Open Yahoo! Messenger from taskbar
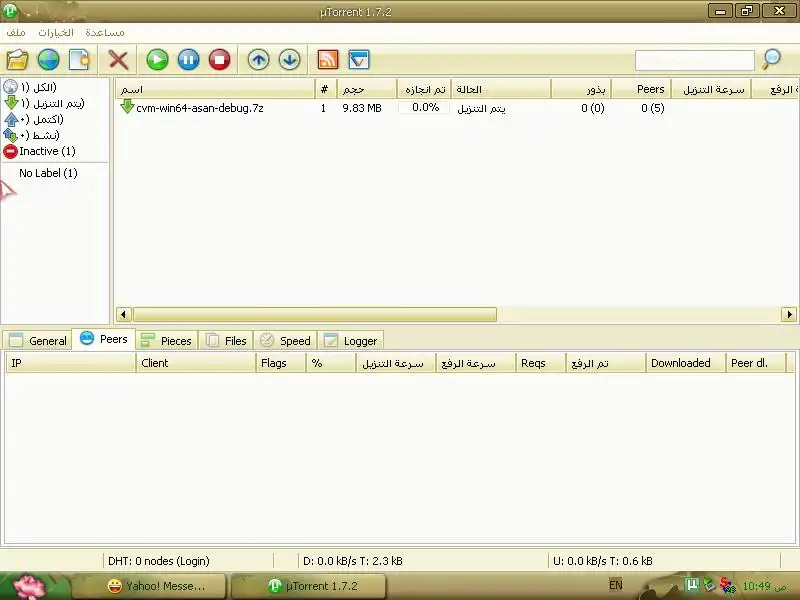This screenshot has width=800, height=600. (149, 586)
